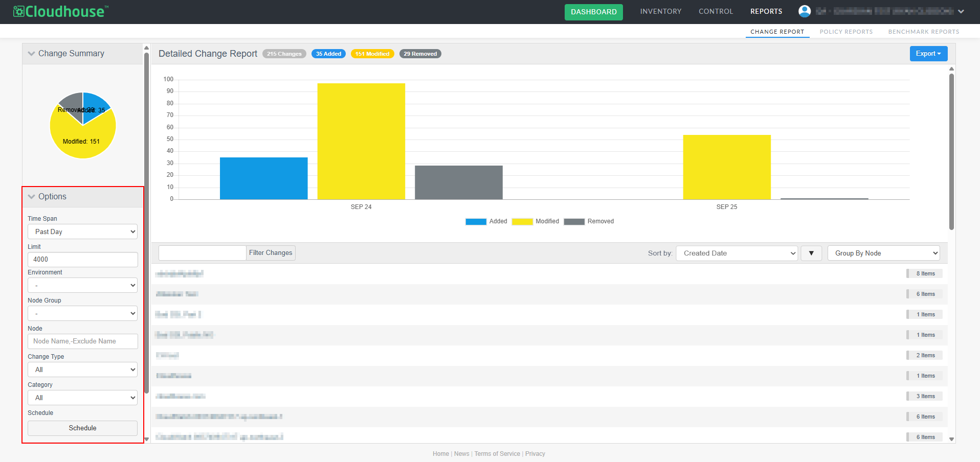
Task: Open the user profile avatar icon
Action: 805,11
